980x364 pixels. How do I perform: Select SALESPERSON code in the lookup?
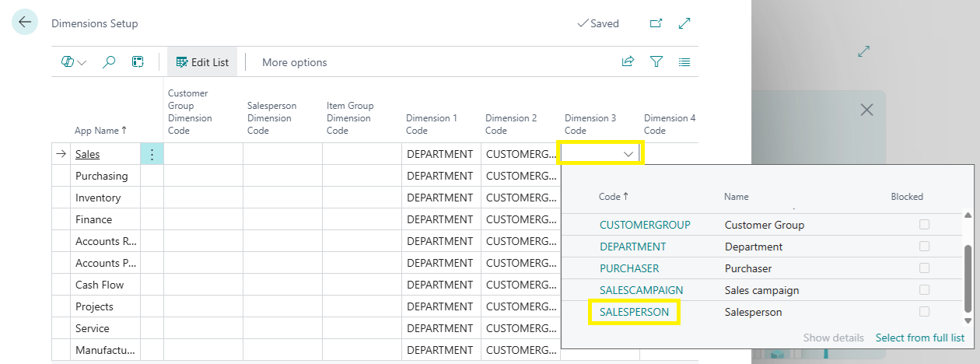tap(634, 312)
